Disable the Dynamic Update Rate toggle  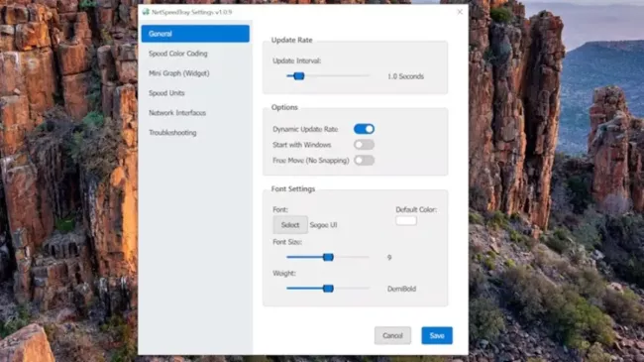364,129
